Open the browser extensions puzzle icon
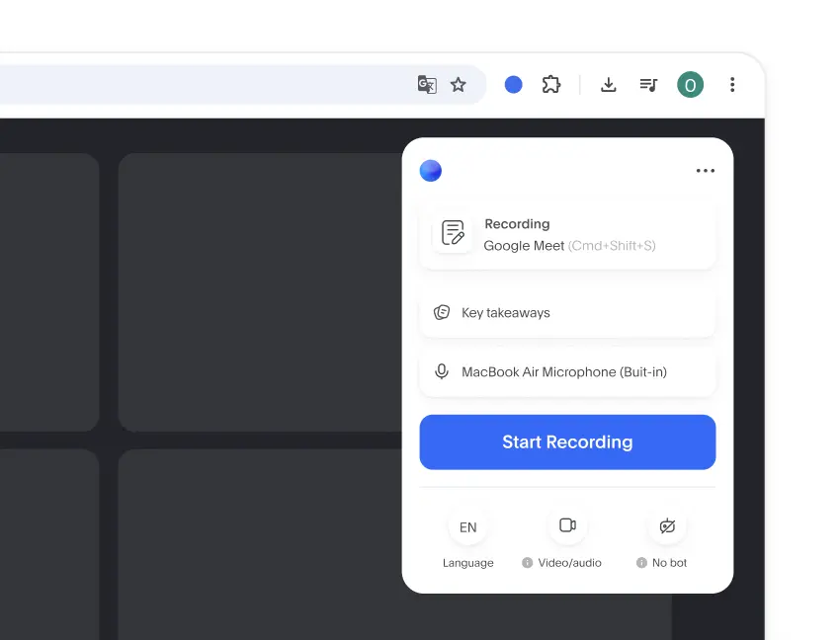The width and height of the screenshot is (840, 640). click(550, 85)
